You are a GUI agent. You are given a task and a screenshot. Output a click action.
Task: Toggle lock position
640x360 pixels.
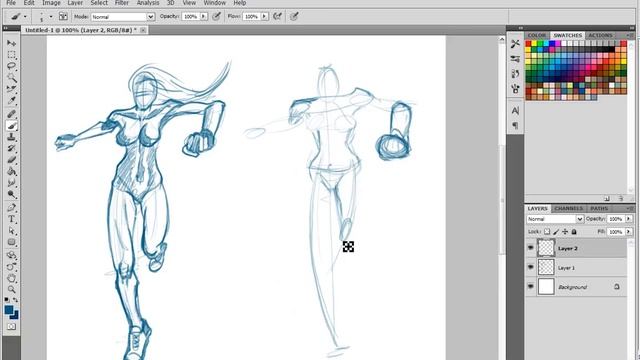pyautogui.click(x=565, y=231)
